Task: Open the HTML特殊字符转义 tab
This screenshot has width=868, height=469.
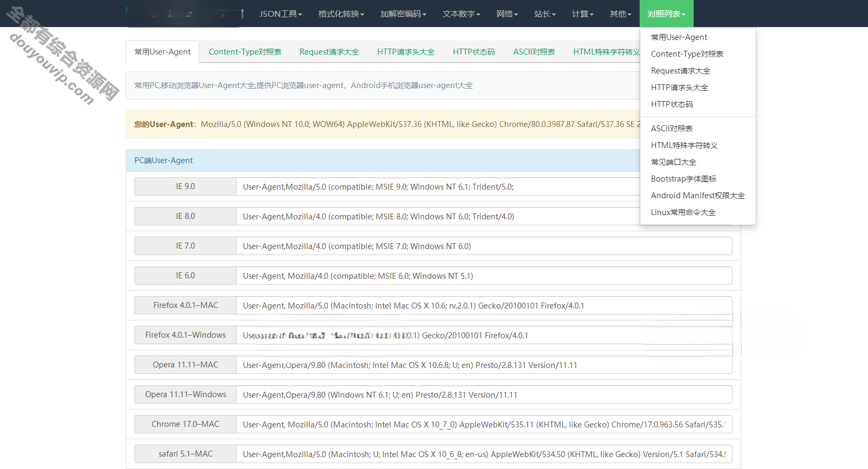Action: 606,52
